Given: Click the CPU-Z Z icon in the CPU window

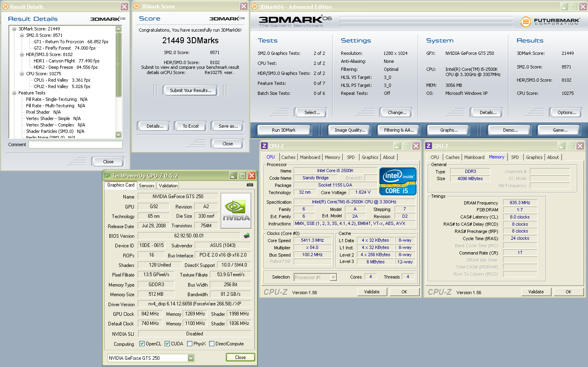Looking at the screenshot, I should pos(264,146).
